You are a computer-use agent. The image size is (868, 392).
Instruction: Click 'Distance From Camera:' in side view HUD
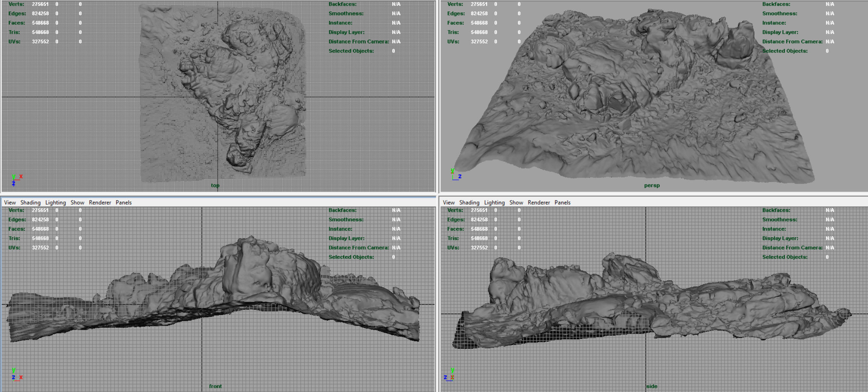[x=792, y=248]
